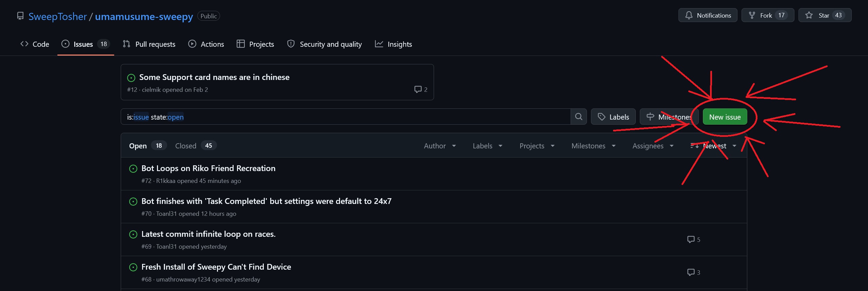Screen dimensions: 868x291
Task: Click the open-issue icon beside issue #69
Action: coord(133,234)
